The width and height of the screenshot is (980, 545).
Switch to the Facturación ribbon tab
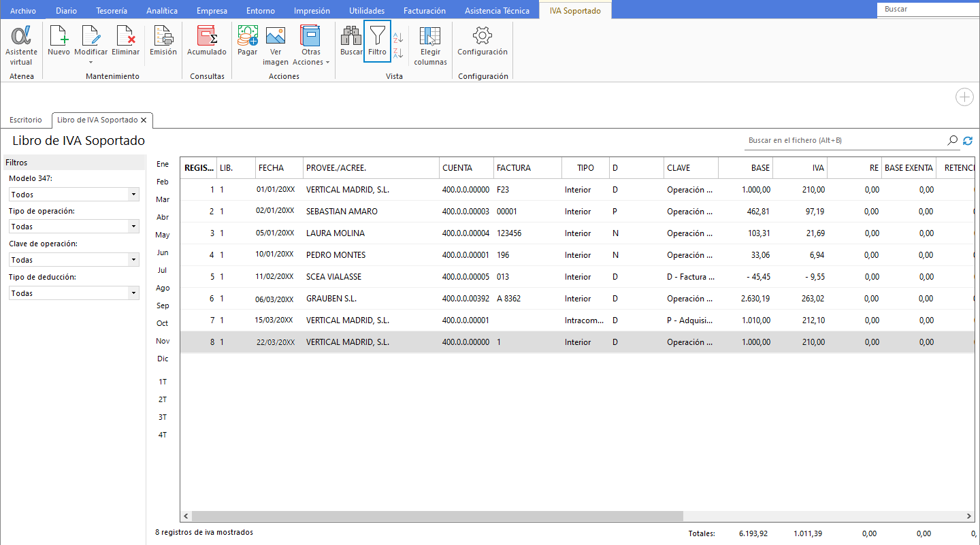tap(425, 10)
